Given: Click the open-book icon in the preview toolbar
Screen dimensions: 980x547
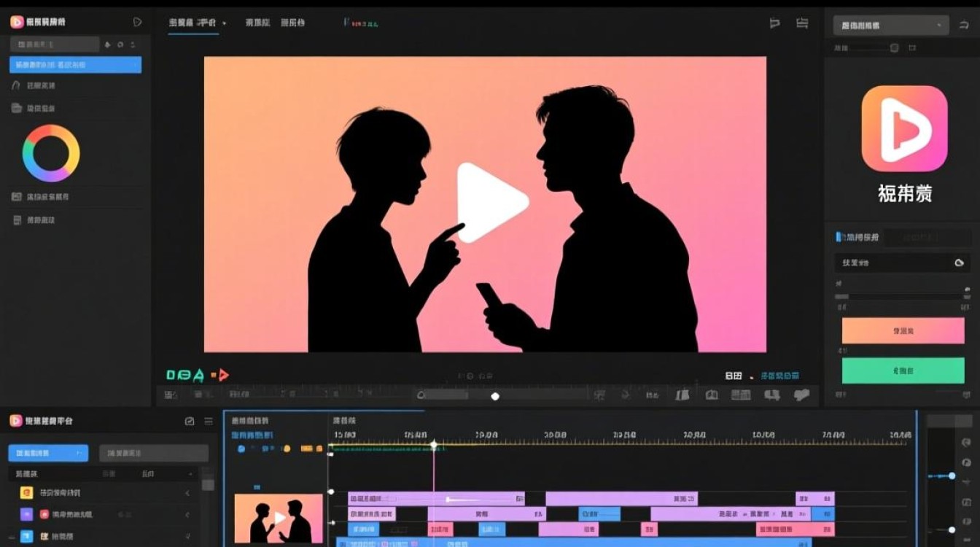Looking at the screenshot, I should click(x=712, y=395).
